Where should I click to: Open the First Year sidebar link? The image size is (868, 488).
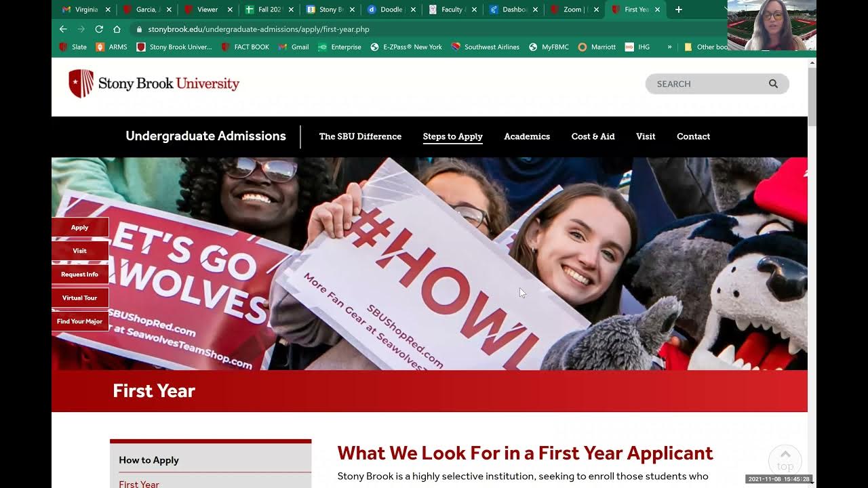139,484
